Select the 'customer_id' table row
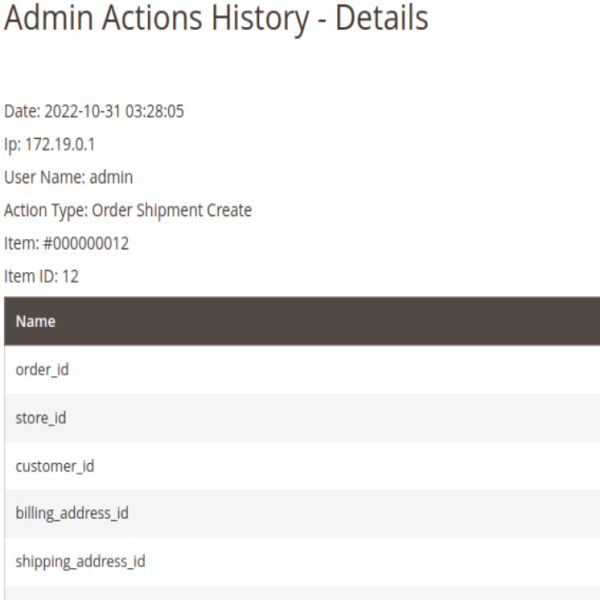 click(x=302, y=466)
